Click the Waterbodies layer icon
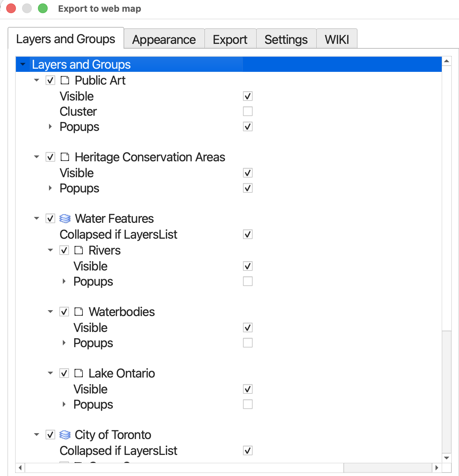 79,312
